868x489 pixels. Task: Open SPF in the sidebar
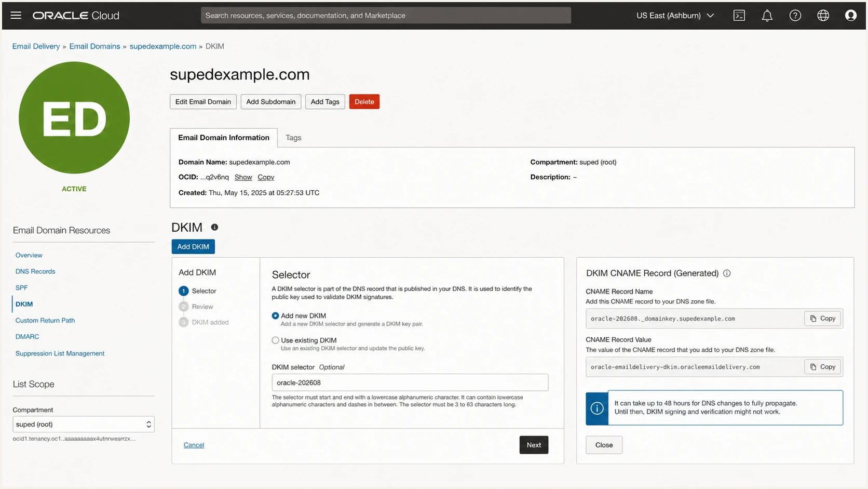coord(21,287)
